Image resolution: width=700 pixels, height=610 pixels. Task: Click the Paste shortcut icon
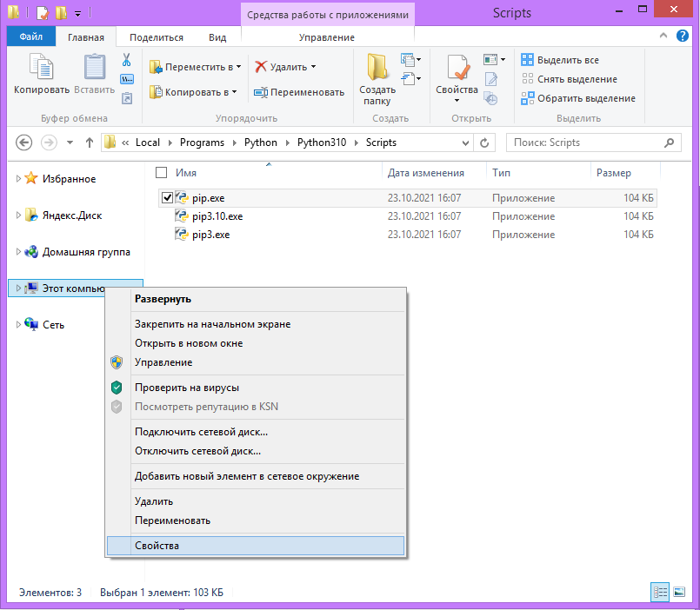pyautogui.click(x=127, y=98)
